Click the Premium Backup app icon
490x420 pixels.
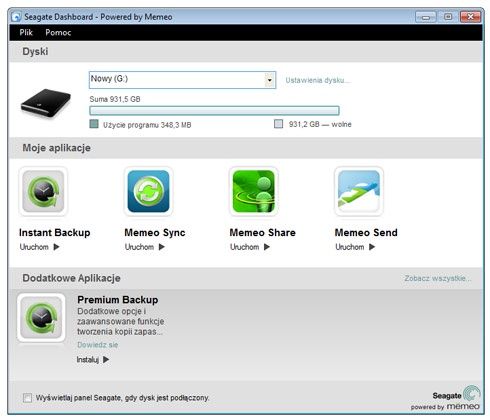(41, 318)
